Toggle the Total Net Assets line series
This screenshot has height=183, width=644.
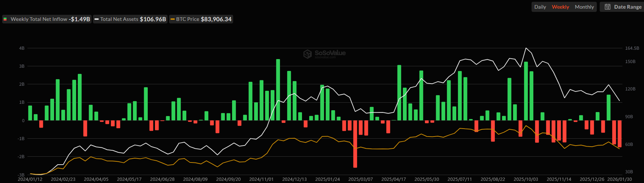click(x=130, y=19)
